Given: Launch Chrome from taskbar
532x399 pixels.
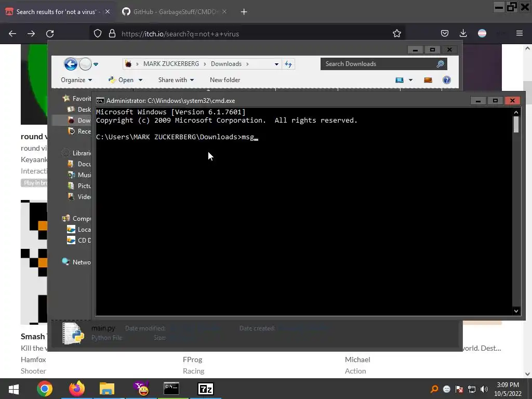Looking at the screenshot, I should pos(45,389).
